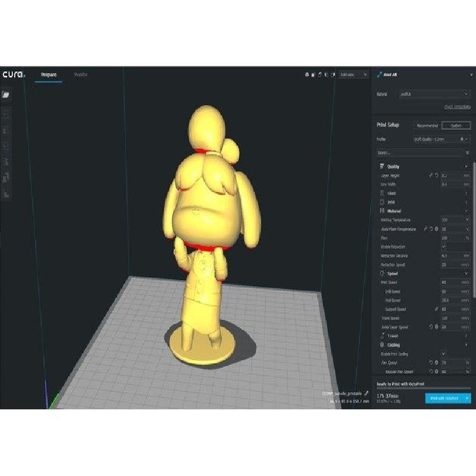Switch camera to right side view icon
This screenshot has height=476, width=476.
(333, 75)
